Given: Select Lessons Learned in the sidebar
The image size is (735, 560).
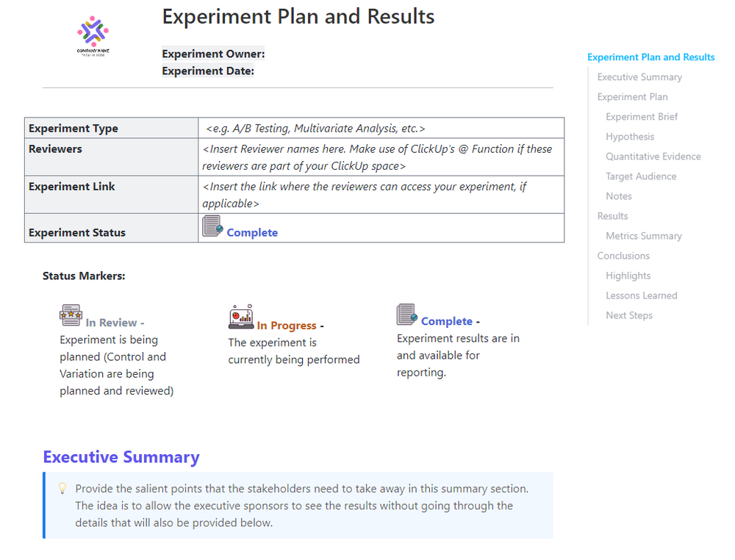Looking at the screenshot, I should pos(641,295).
